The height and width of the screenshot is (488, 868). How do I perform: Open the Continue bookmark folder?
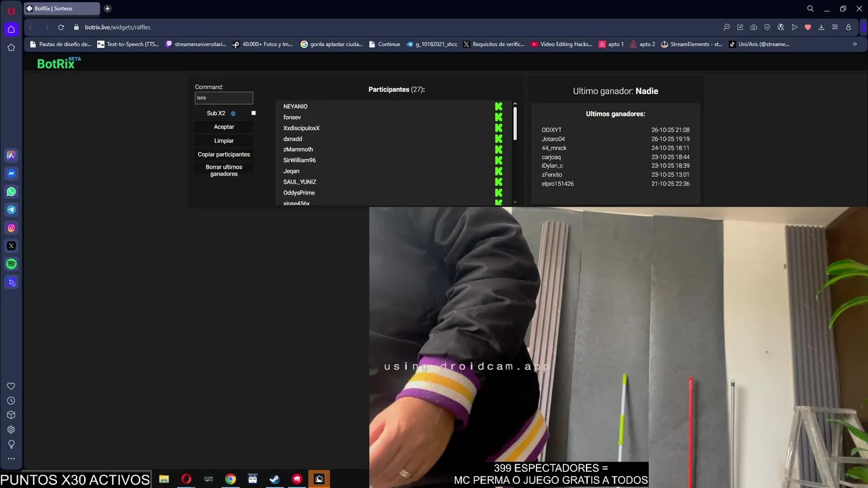click(x=384, y=44)
